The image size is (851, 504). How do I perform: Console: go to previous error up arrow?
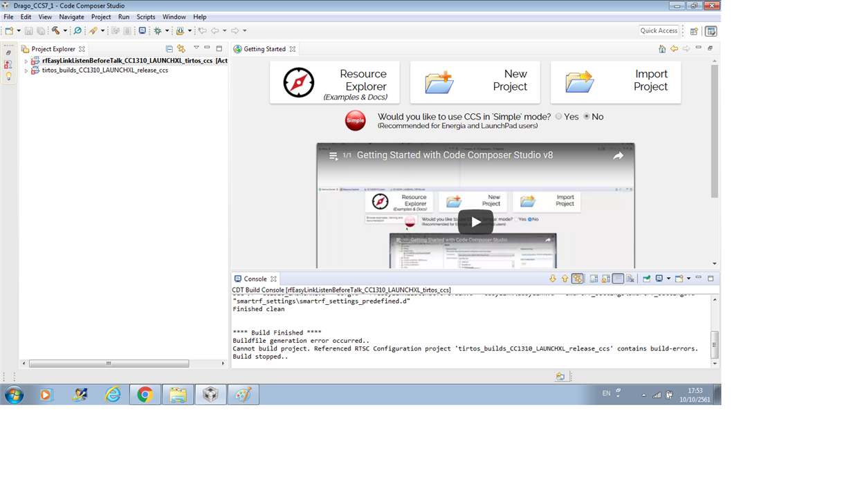(565, 279)
